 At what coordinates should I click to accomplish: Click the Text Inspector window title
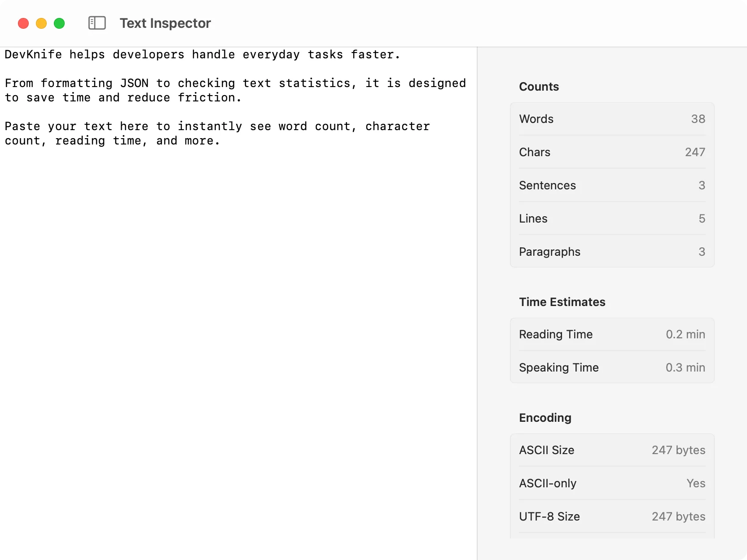click(165, 23)
